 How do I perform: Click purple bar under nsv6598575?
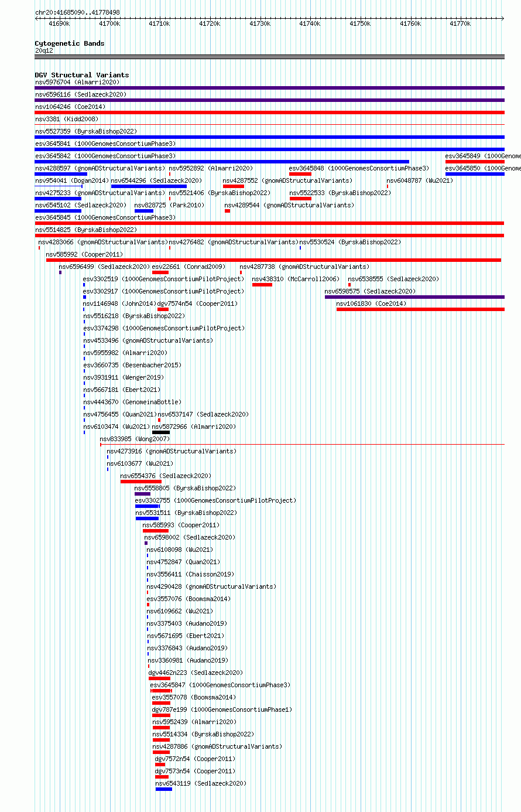click(414, 297)
